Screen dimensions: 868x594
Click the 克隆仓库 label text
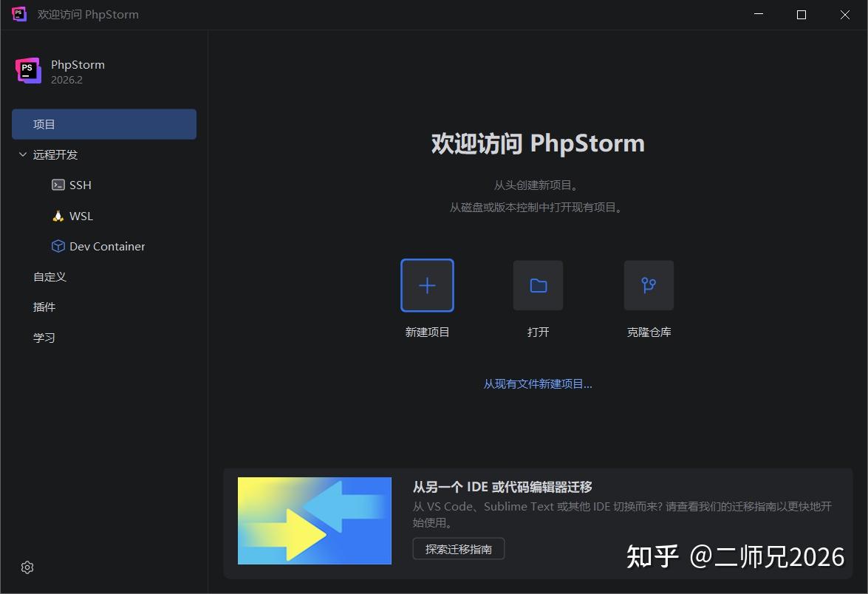tap(649, 332)
